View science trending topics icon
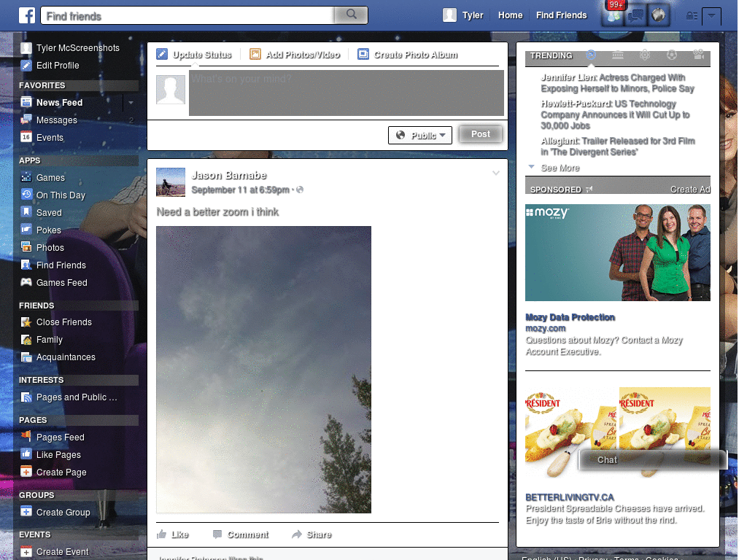Image resolution: width=747 pixels, height=560 pixels. (645, 55)
